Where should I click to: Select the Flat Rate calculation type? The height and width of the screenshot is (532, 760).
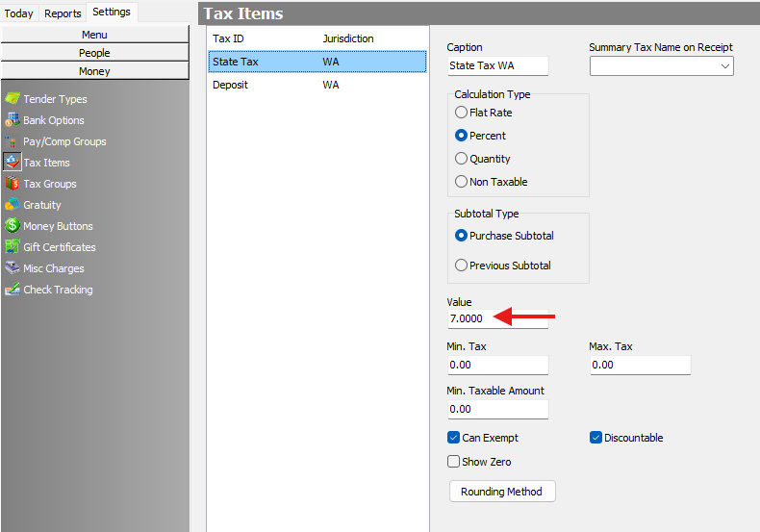(x=461, y=113)
